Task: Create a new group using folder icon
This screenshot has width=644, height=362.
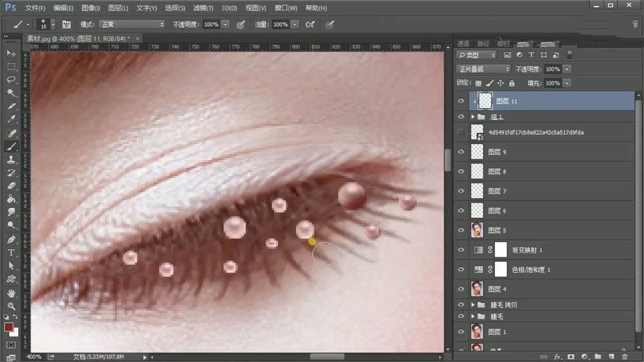Action: click(x=598, y=357)
